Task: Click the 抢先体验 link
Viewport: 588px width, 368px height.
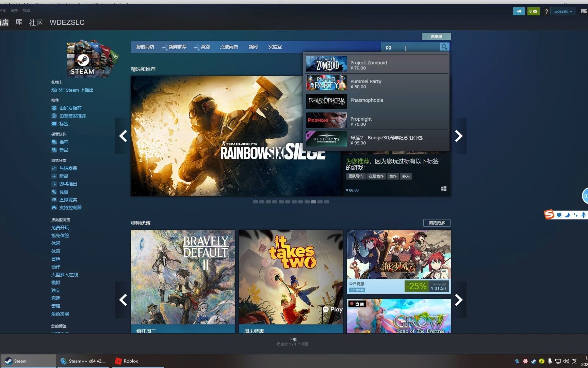Action: (x=60, y=235)
